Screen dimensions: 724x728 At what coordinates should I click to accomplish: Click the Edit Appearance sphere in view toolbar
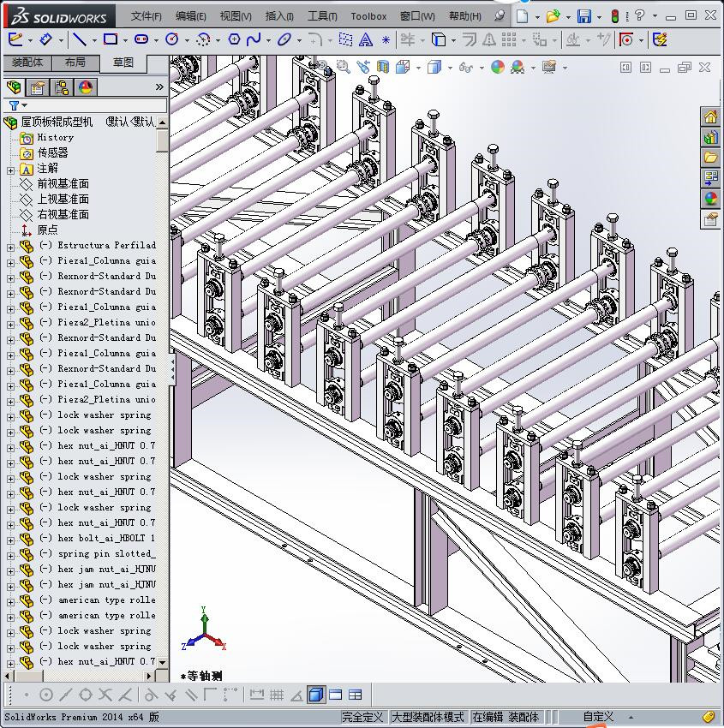[x=498, y=67]
